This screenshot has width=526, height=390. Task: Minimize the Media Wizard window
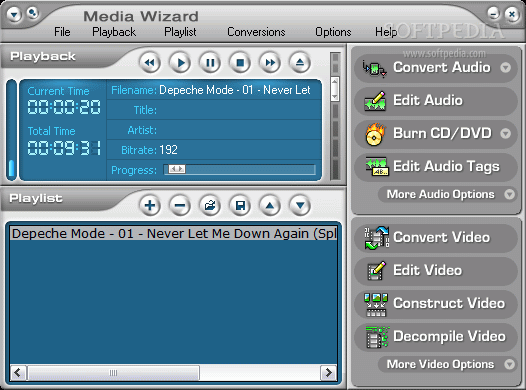494,14
